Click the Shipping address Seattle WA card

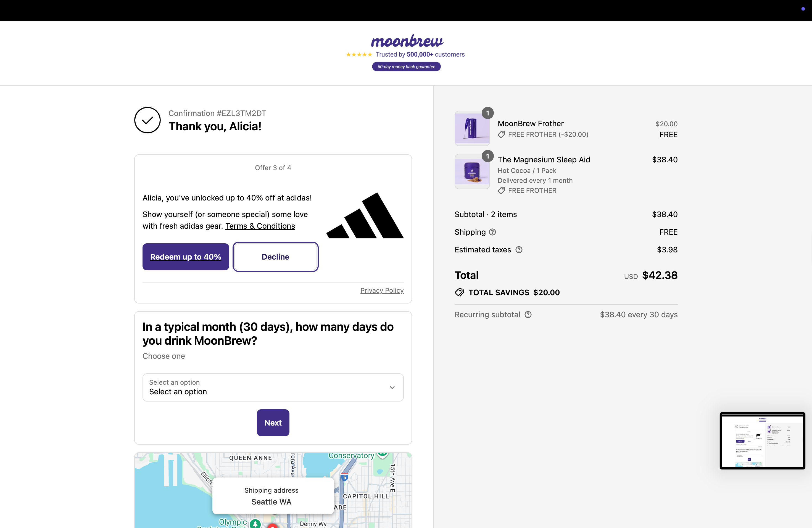pyautogui.click(x=273, y=496)
